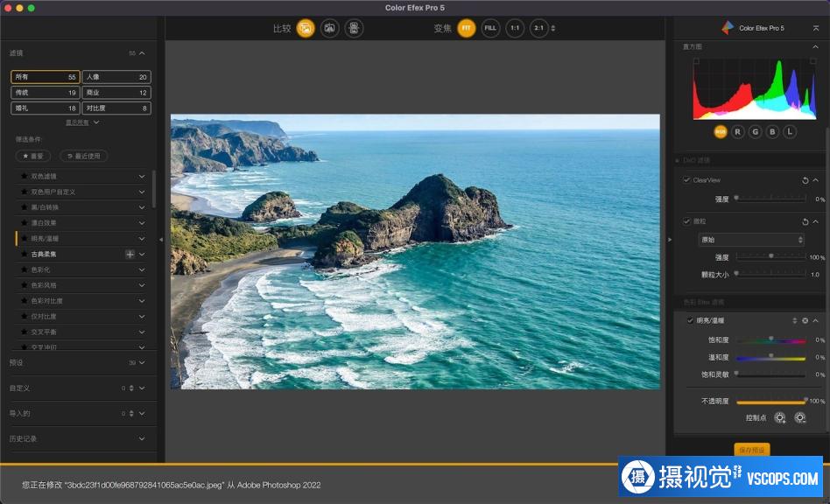Toggle shadow clipping indicator on histogram

(697, 61)
